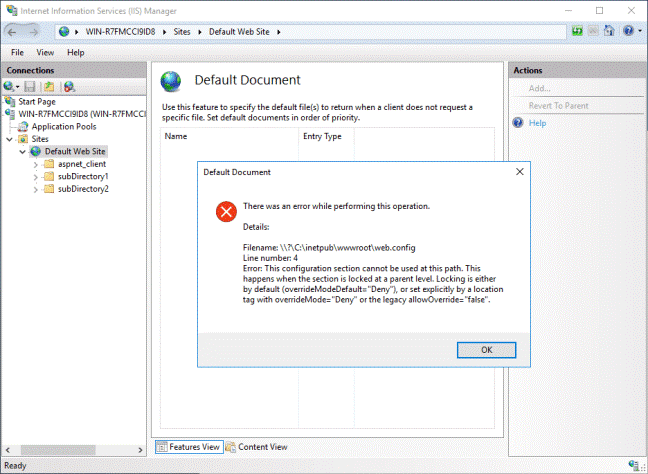Switch to the Content View tab
This screenshot has height=474, width=648.
tap(257, 447)
